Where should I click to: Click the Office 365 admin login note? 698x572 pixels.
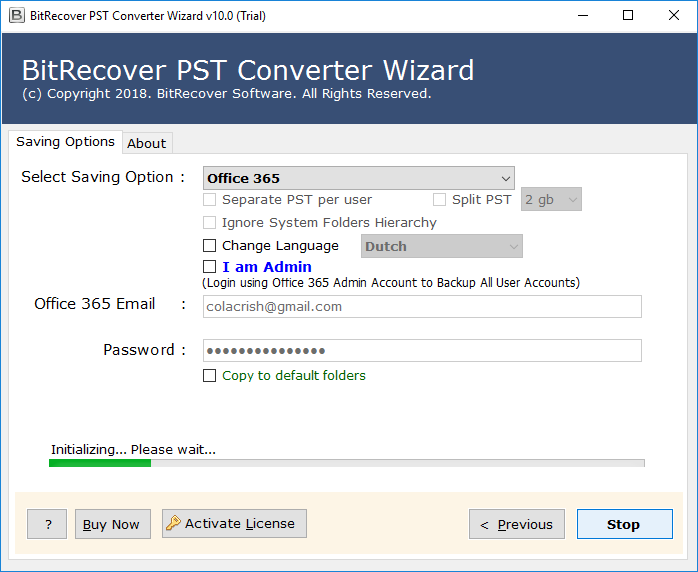click(391, 283)
